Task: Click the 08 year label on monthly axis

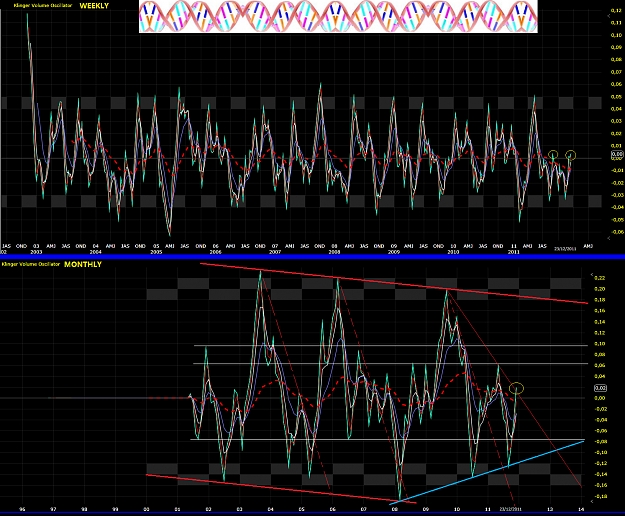Action: point(395,509)
